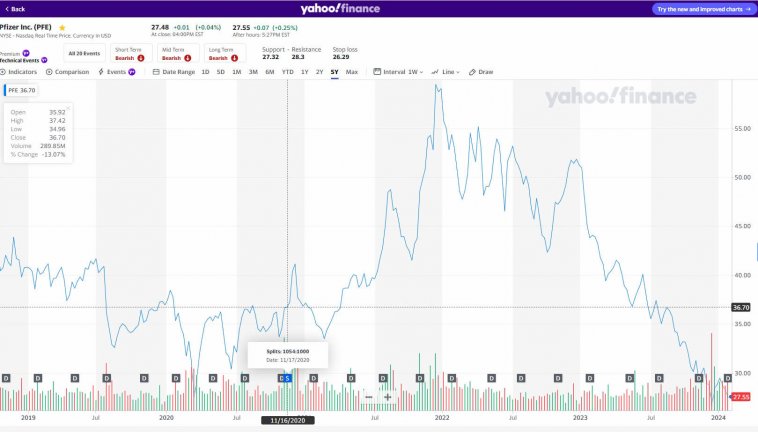
Task: Click the rightmost D dividend marker
Action: (728, 378)
